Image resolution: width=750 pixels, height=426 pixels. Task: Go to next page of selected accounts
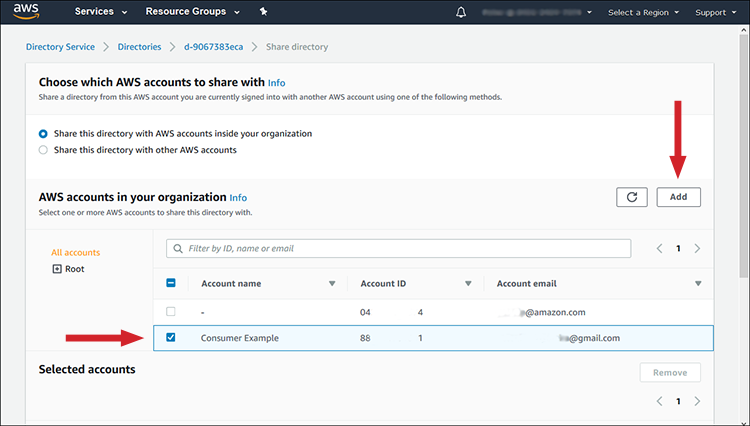(x=697, y=401)
